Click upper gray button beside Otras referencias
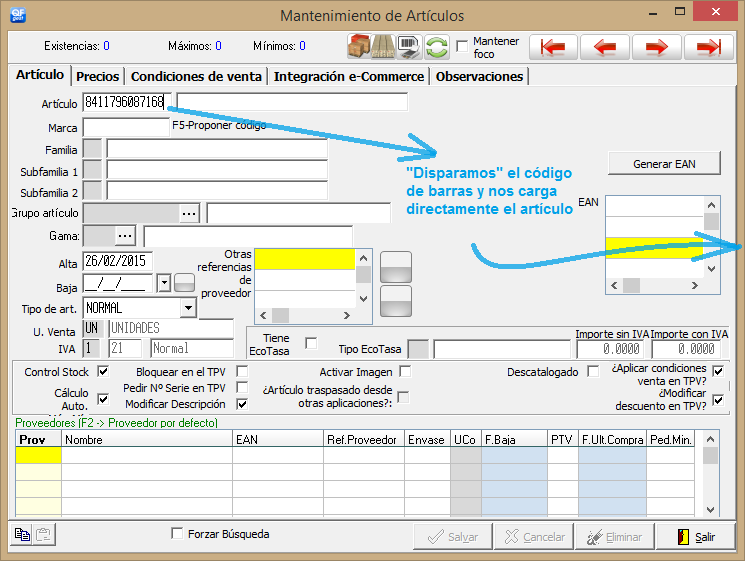745x561 pixels. pyautogui.click(x=396, y=267)
